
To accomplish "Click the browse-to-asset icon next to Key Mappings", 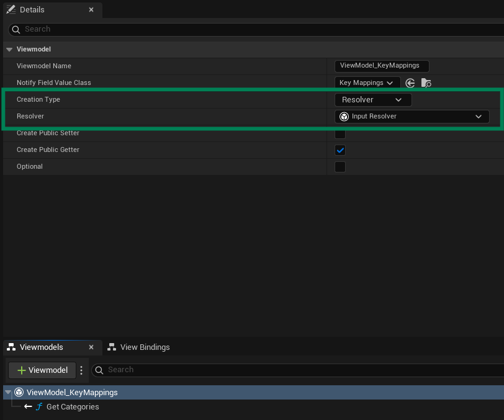I will pos(426,83).
